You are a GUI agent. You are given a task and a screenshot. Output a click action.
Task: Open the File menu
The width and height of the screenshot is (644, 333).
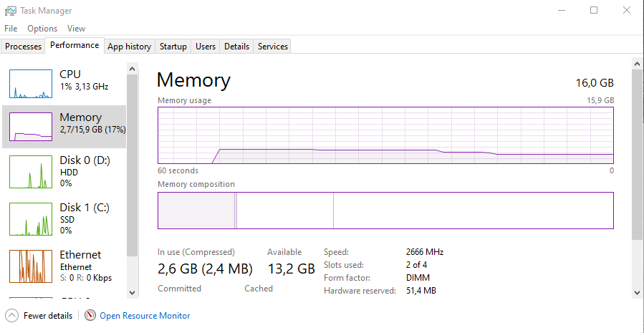click(11, 29)
